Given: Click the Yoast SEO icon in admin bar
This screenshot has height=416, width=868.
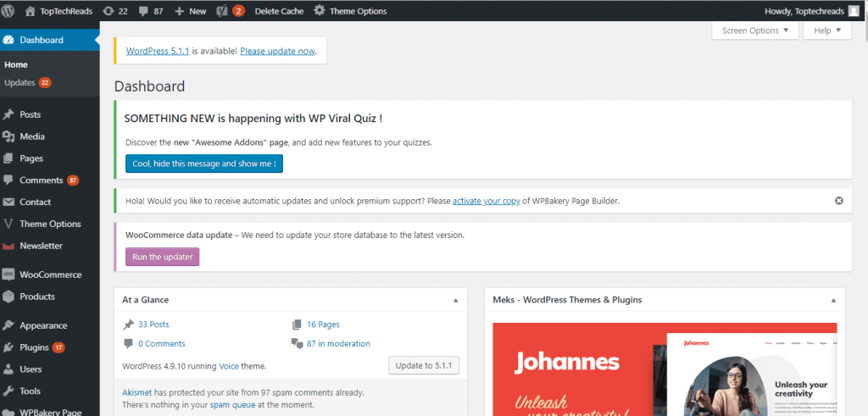Looking at the screenshot, I should (221, 11).
